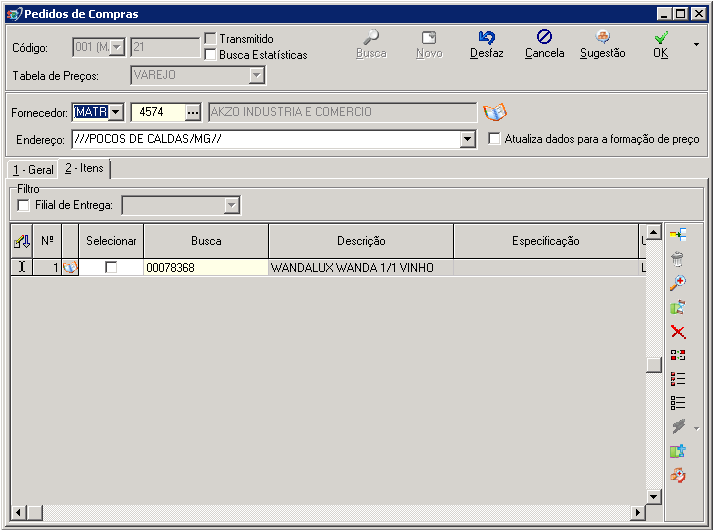
Task: Click the cell WANDALUX WANDA 1/1 VINHO
Action: [361, 267]
